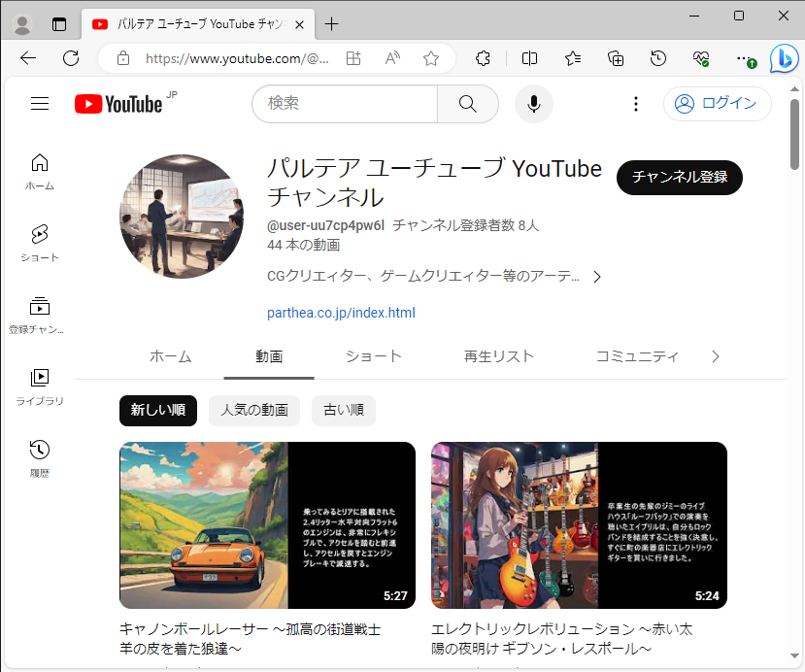Screen dimensions: 805x672
Task: Open a new browser tab
Action: coord(332,24)
